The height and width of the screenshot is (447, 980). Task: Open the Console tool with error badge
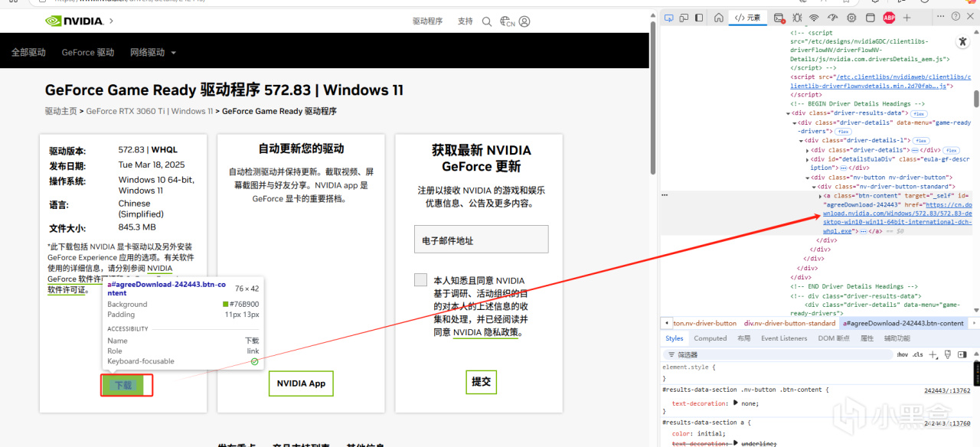pos(779,18)
